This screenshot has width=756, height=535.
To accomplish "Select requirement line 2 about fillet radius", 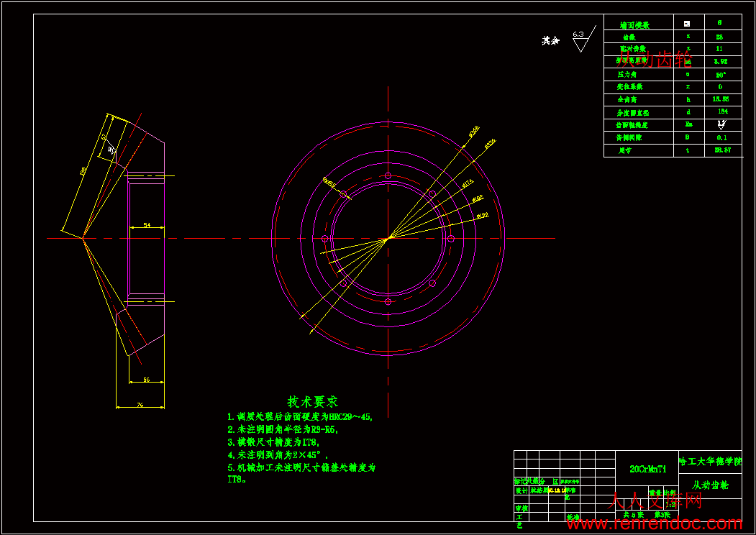I will (x=283, y=429).
